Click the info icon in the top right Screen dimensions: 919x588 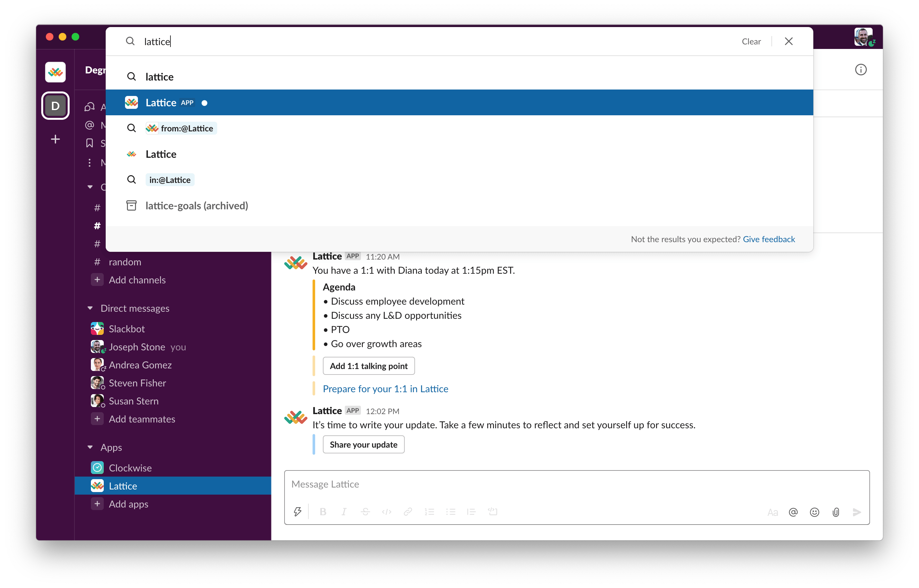click(x=861, y=69)
